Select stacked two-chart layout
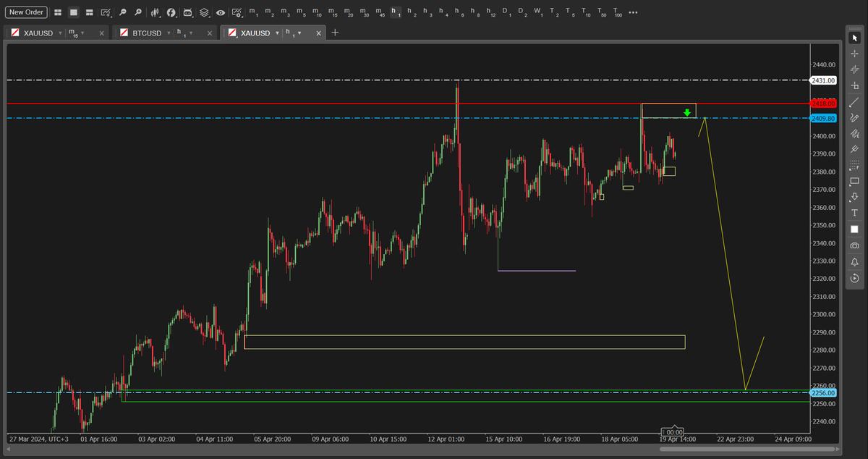The image size is (868, 459). tap(88, 12)
